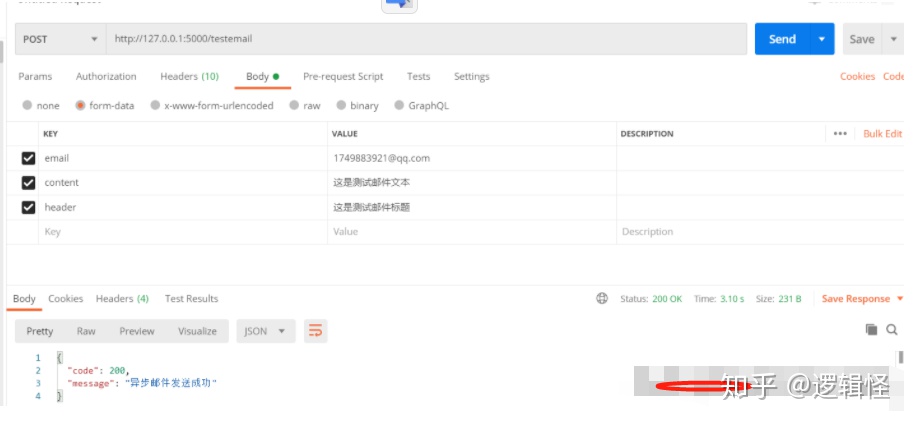The height and width of the screenshot is (424, 913).
Task: Uncheck the header row checkbox
Action: tap(28, 207)
